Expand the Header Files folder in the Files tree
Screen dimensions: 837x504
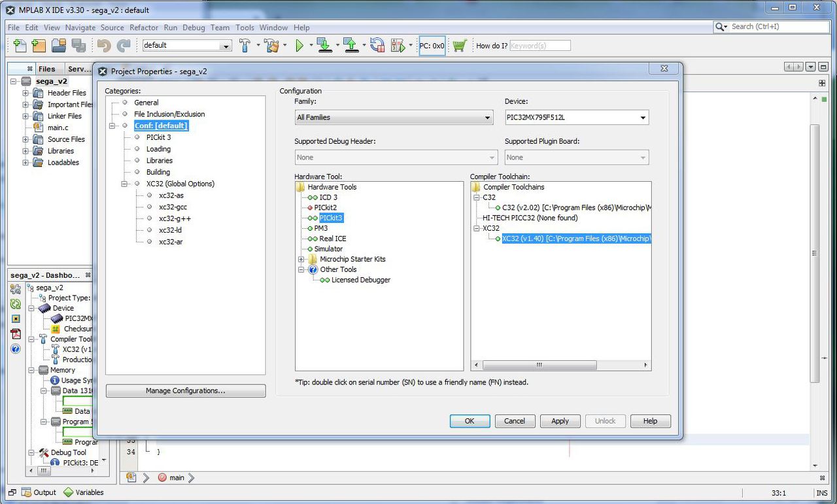[x=26, y=93]
